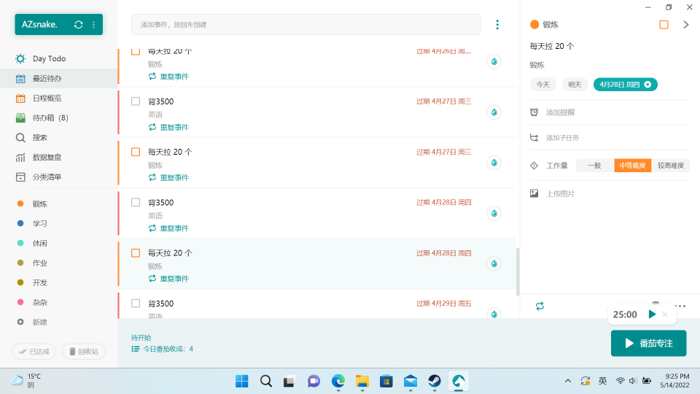Viewport: 700px width, 394px height.
Task: Set workload to 一般
Action: 594,166
